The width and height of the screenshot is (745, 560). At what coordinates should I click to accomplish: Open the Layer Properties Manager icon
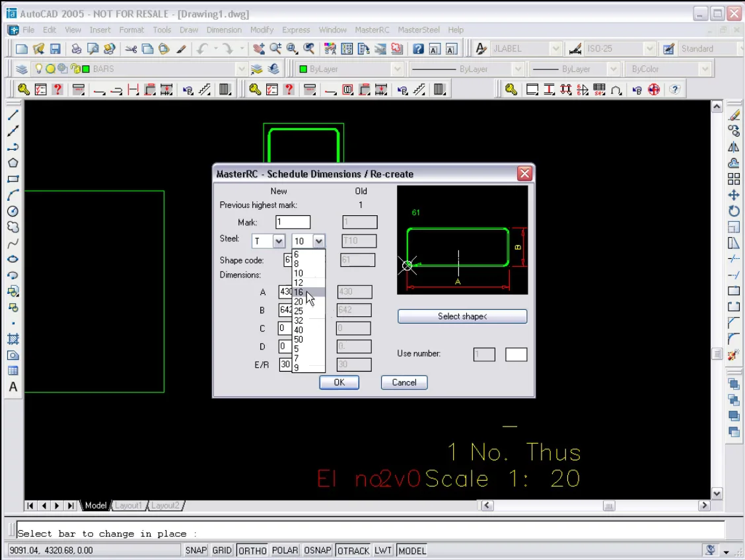click(x=22, y=69)
